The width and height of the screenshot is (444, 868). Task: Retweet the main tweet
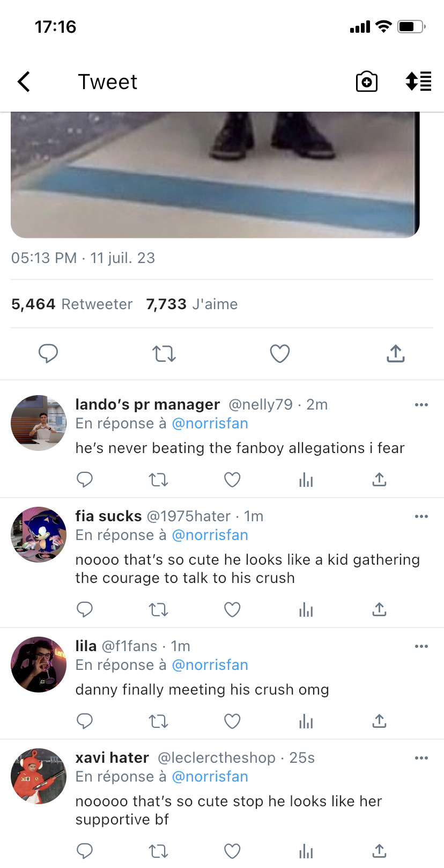[164, 354]
